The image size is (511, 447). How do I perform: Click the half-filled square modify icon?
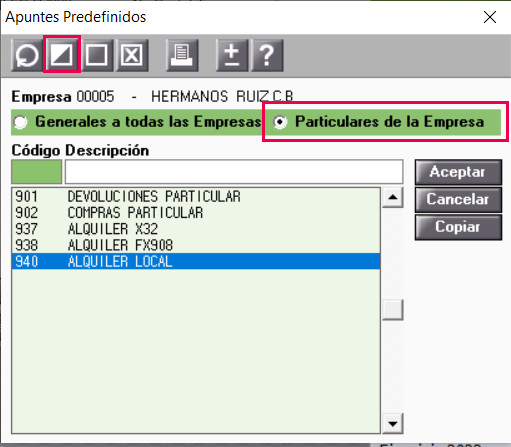[62, 55]
